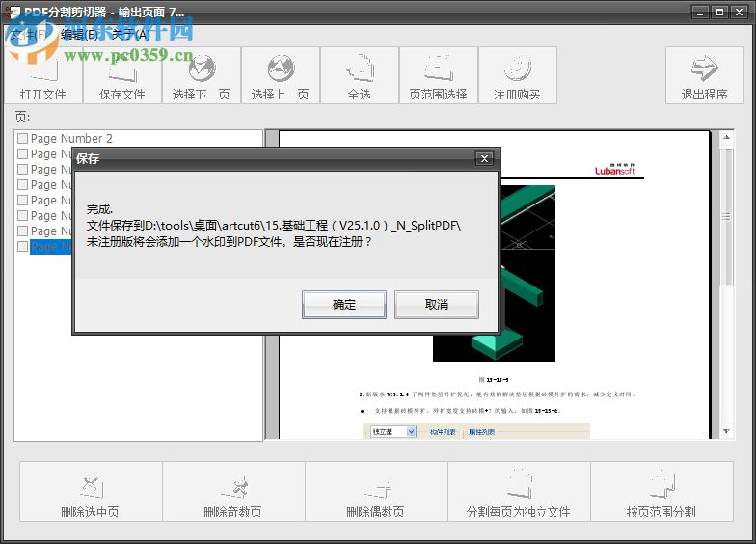Close the 保存 dialog with X

[x=484, y=158]
